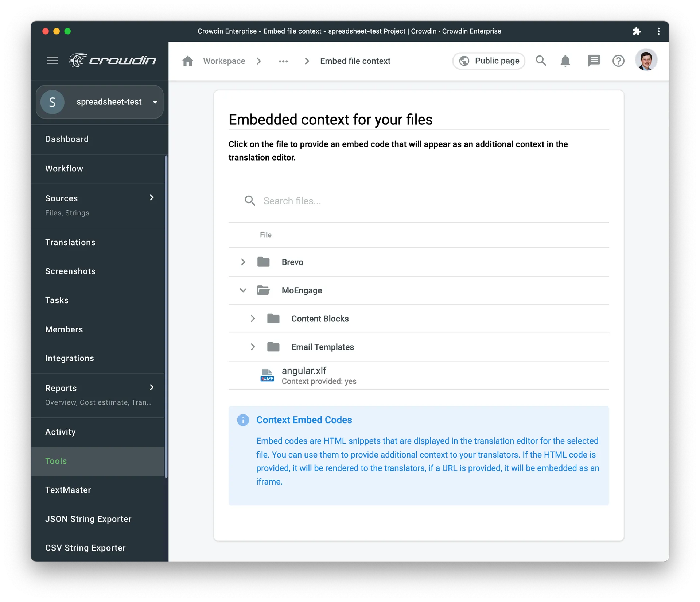Click the Crowdin logo

[113, 60]
